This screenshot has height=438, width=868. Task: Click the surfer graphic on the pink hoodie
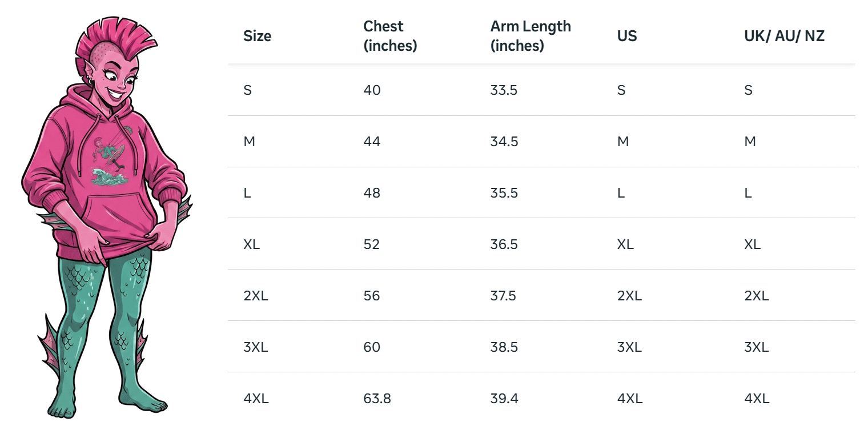point(108,161)
